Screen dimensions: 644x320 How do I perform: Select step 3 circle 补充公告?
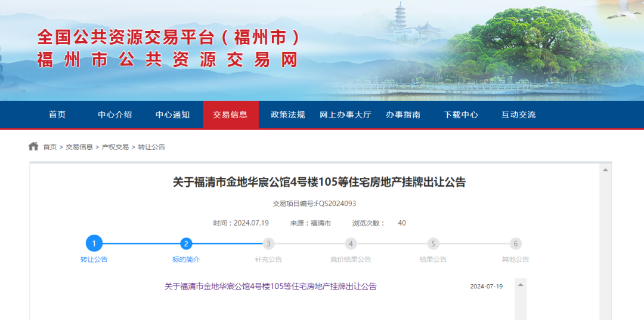[x=268, y=244]
